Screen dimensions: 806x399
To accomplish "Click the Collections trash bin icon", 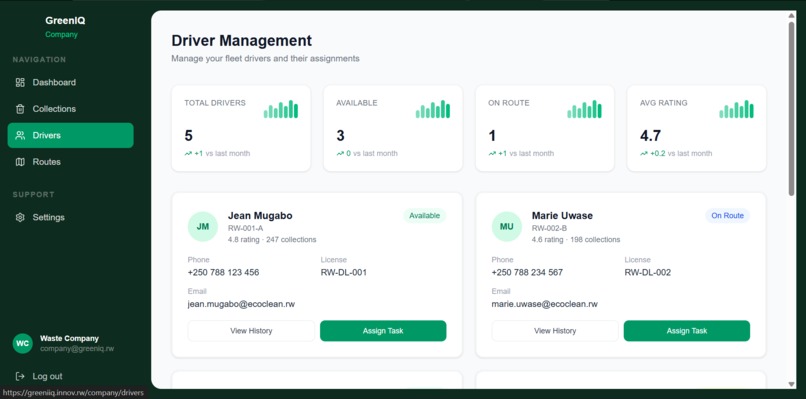I will click(20, 109).
